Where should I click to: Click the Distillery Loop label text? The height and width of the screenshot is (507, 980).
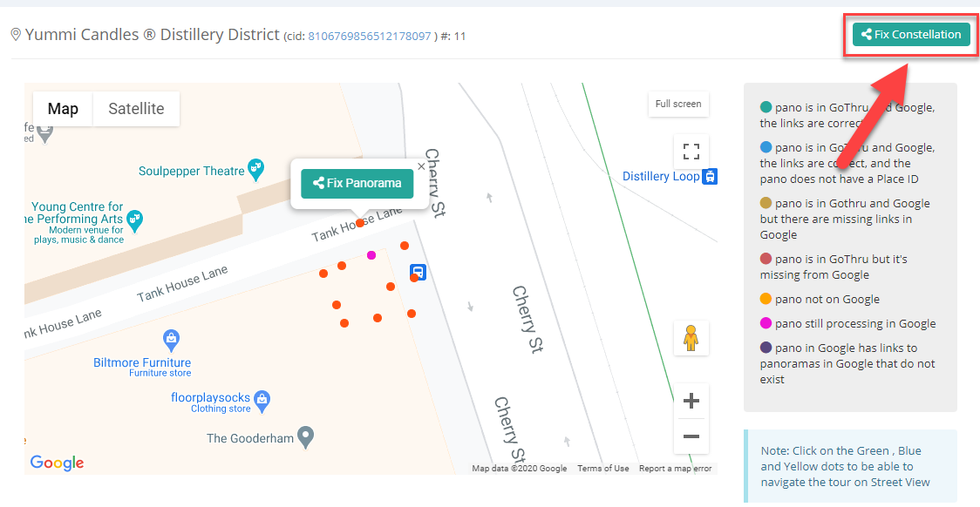(x=661, y=177)
